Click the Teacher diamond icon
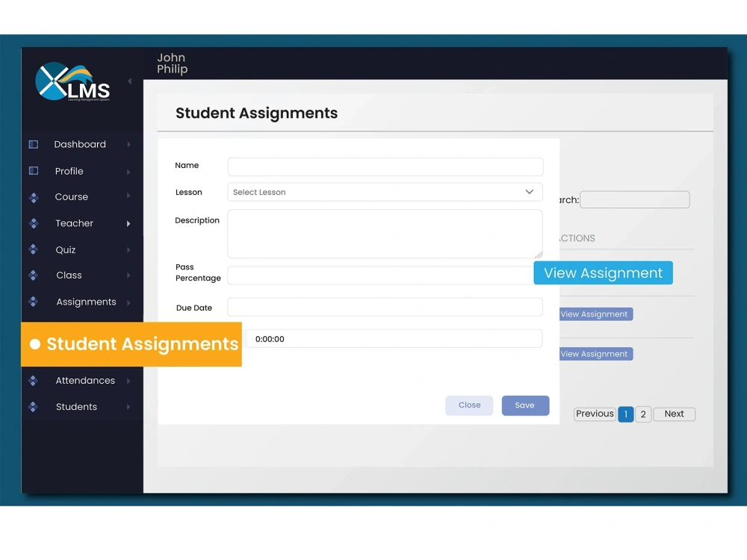Image resolution: width=747 pixels, height=560 pixels. [x=34, y=223]
